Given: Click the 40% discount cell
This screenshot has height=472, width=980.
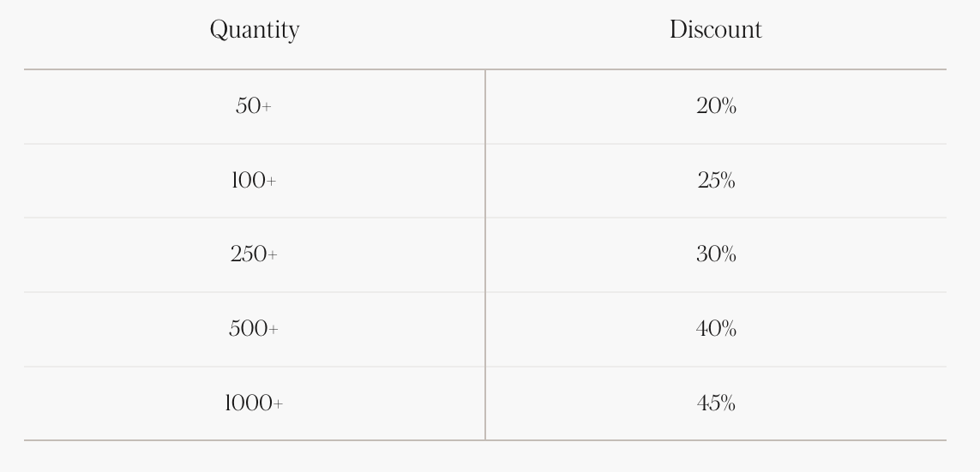Looking at the screenshot, I should (x=716, y=329).
